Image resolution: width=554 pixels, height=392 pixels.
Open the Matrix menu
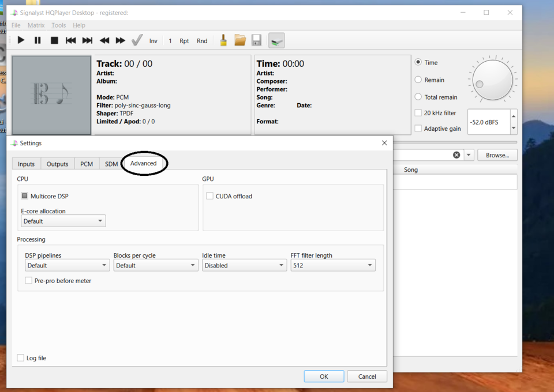click(36, 25)
